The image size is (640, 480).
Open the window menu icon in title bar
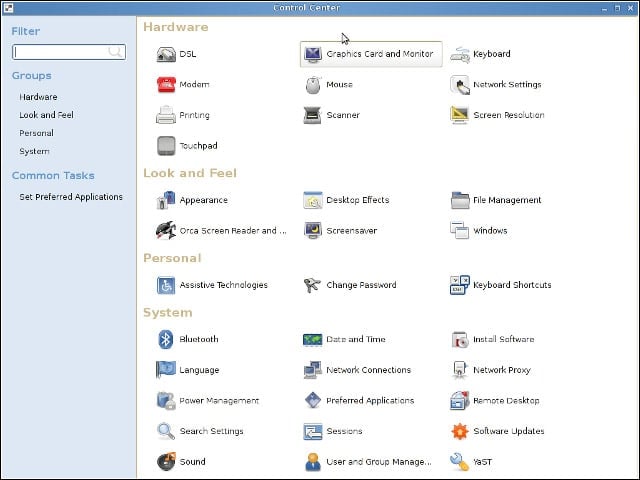pyautogui.click(x=8, y=7)
